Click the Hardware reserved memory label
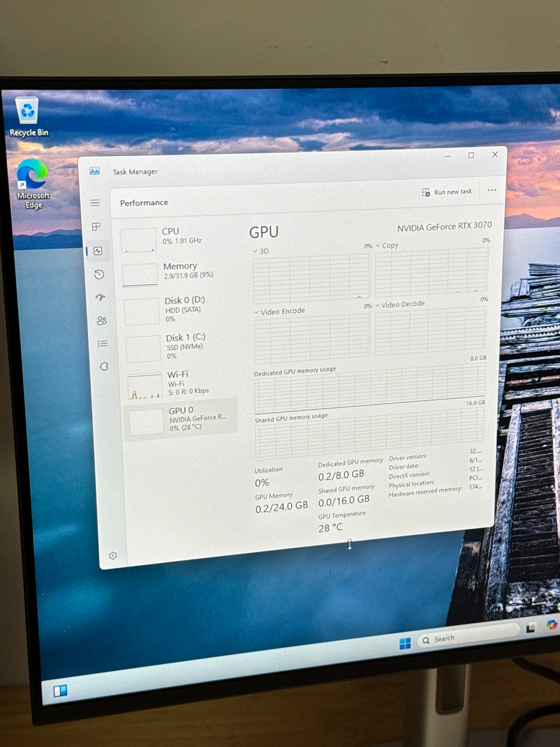Viewport: 560px width, 747px height. [x=425, y=493]
